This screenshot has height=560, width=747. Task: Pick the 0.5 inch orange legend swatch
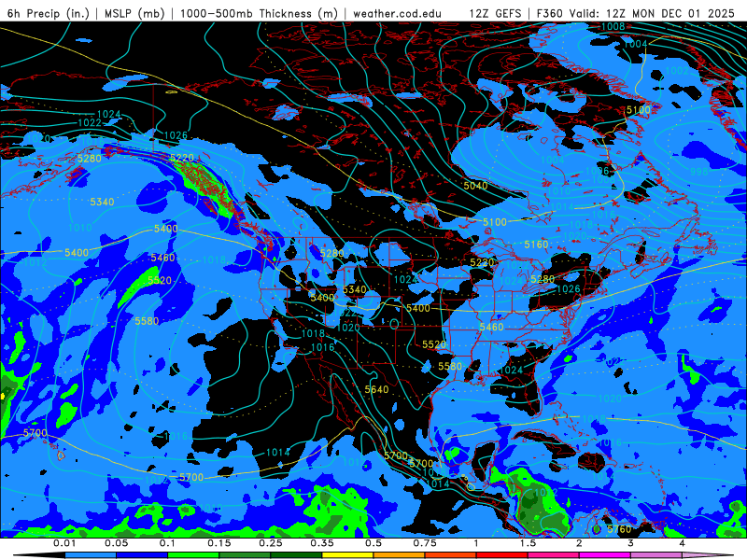[x=400, y=555]
